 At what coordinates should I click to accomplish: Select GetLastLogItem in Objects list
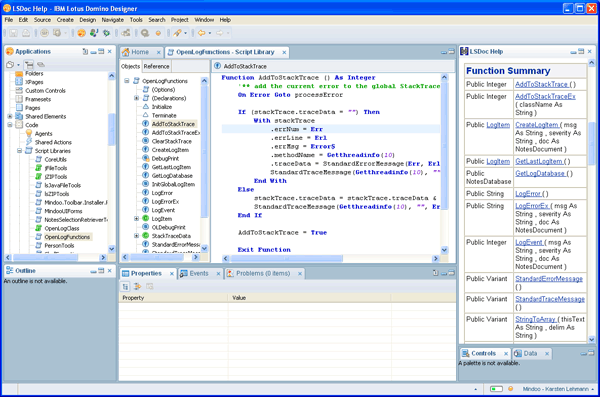click(x=171, y=167)
